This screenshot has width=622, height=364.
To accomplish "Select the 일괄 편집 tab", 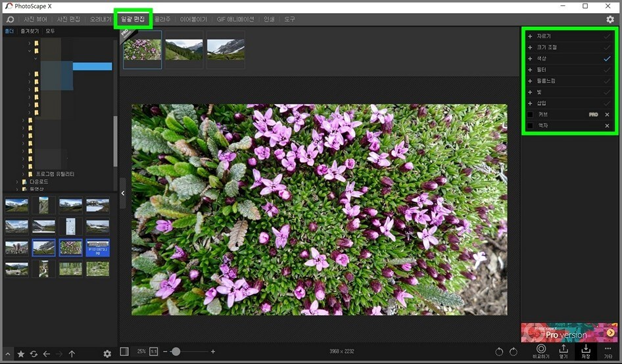I will (133, 19).
